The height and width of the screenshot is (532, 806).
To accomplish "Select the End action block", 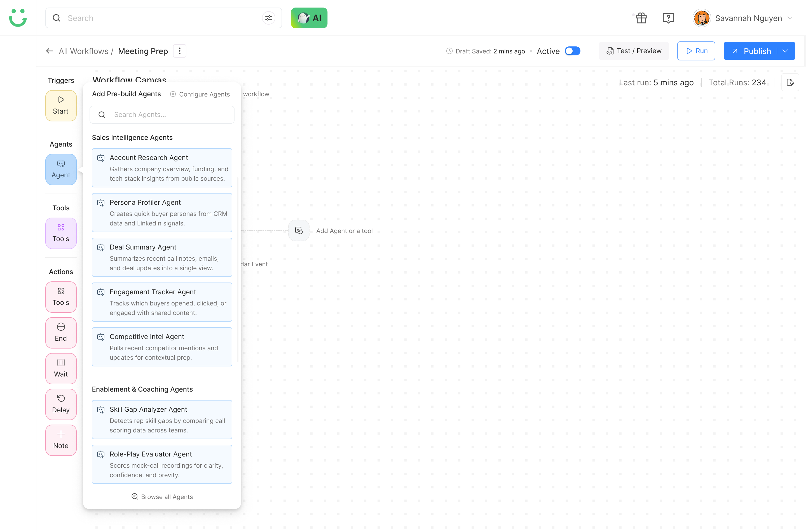I will [x=61, y=333].
